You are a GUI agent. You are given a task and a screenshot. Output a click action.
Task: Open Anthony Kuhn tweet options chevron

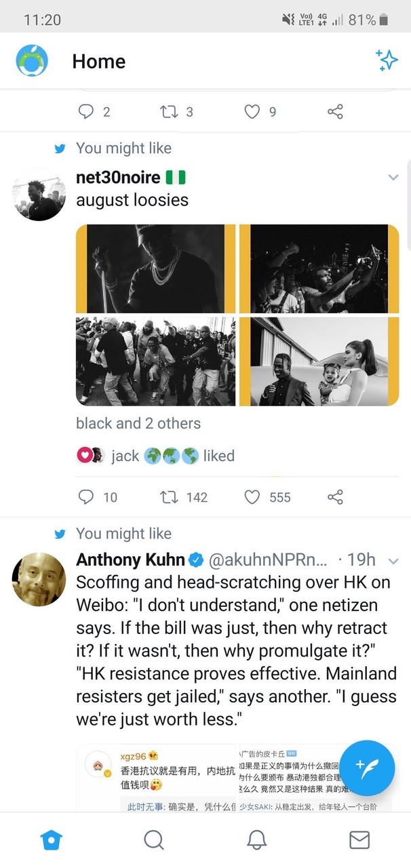pos(393,561)
